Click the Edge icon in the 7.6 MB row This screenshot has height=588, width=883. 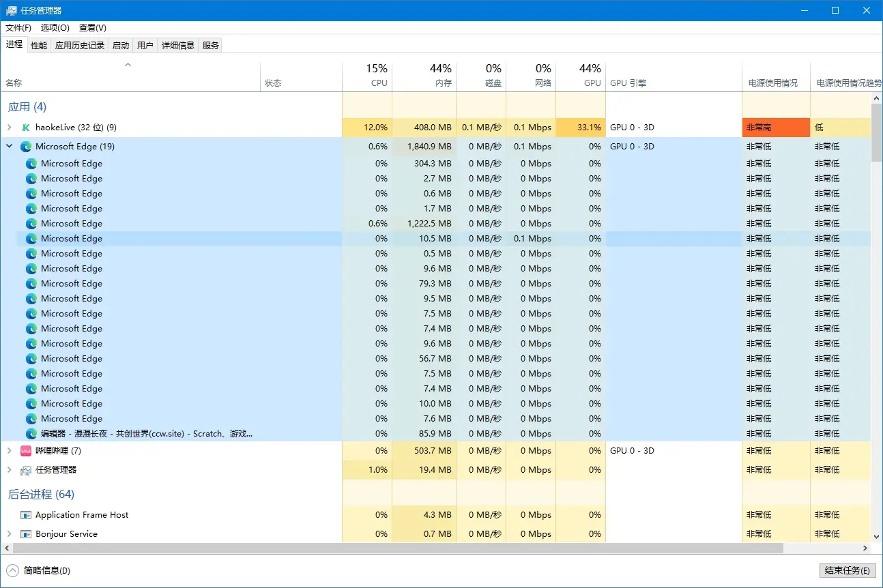point(31,419)
